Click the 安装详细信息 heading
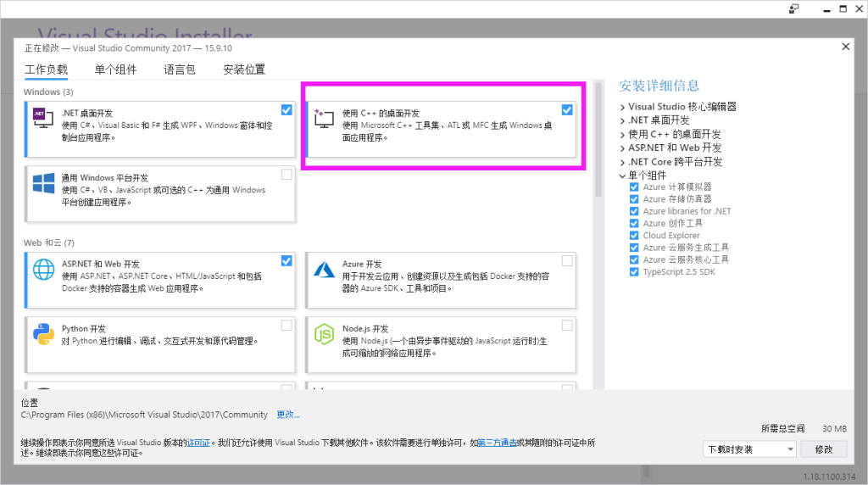 tap(659, 86)
